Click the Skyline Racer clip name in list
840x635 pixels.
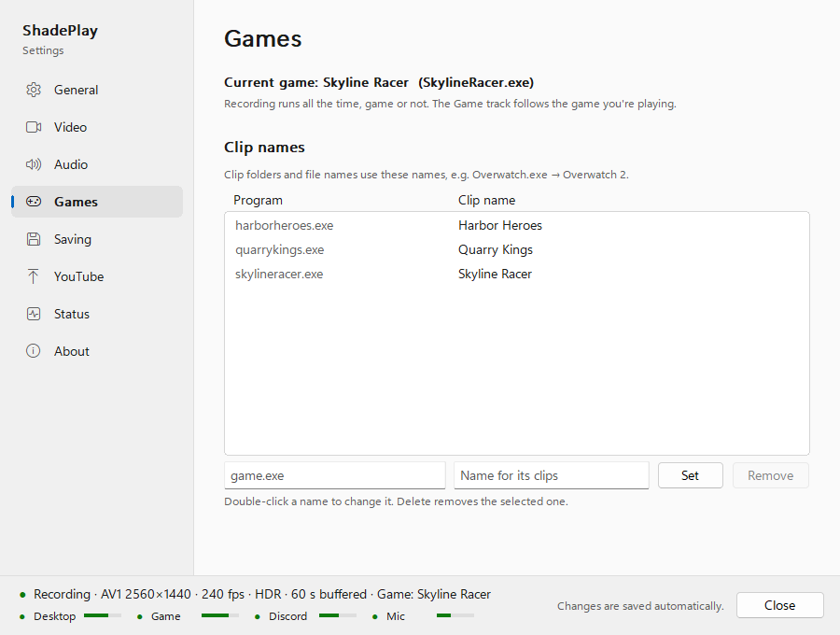495,275
